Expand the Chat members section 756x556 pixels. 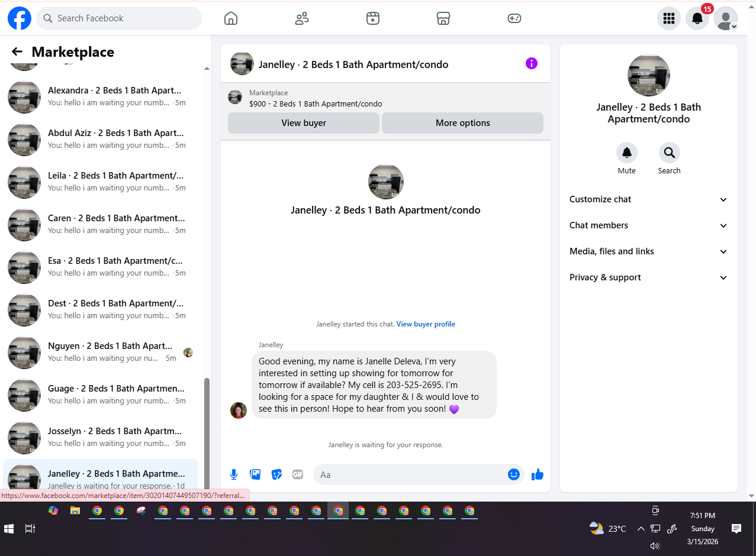(649, 225)
